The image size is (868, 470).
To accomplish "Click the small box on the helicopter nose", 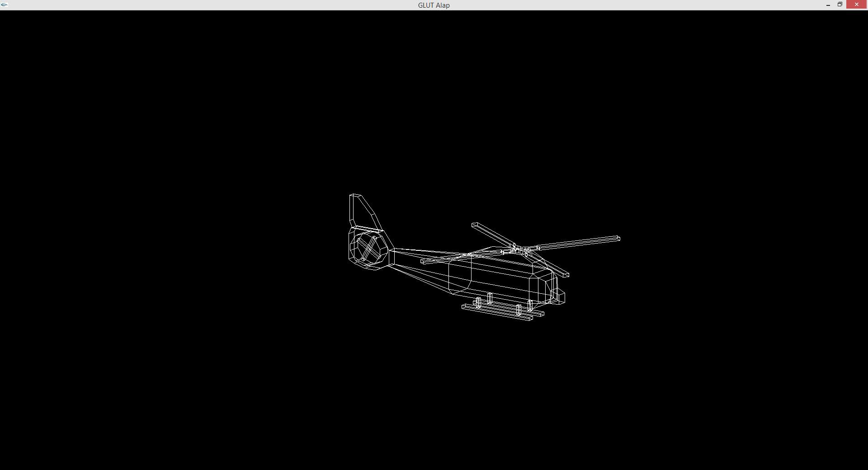I will [560, 298].
